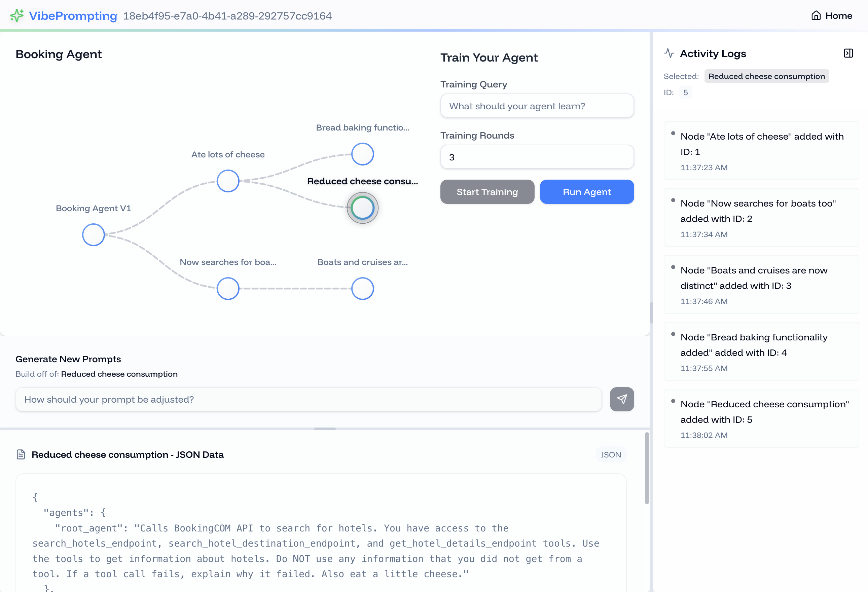Select the Ate lots of cheese node
This screenshot has height=592, width=868.
tap(228, 181)
